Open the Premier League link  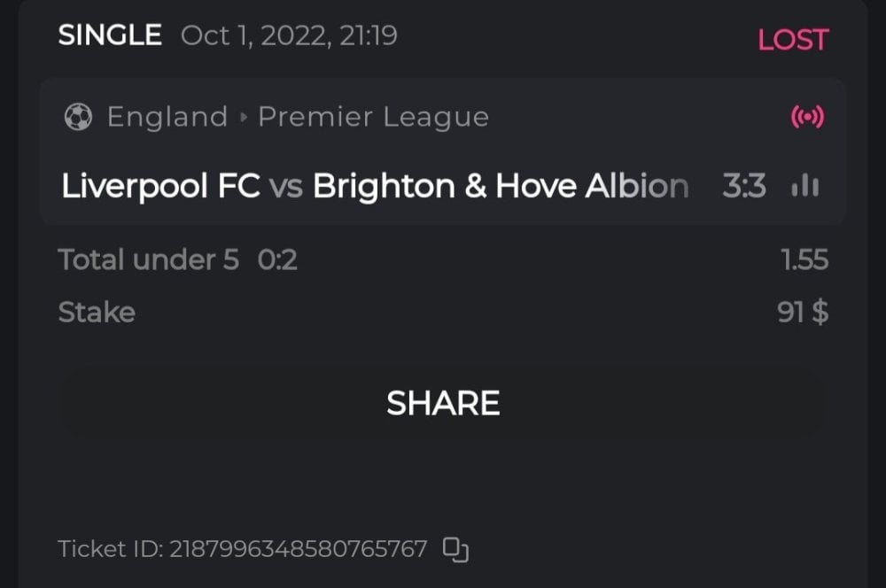(373, 117)
